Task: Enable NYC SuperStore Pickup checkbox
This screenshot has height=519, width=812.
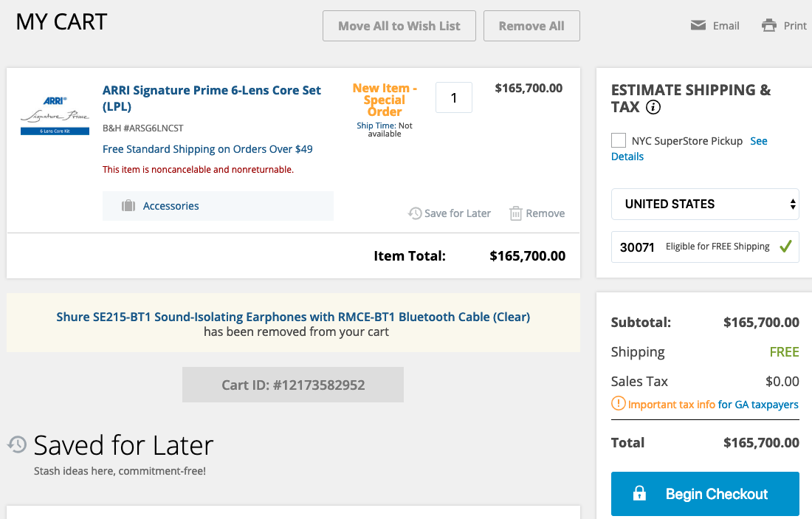Action: pos(619,140)
